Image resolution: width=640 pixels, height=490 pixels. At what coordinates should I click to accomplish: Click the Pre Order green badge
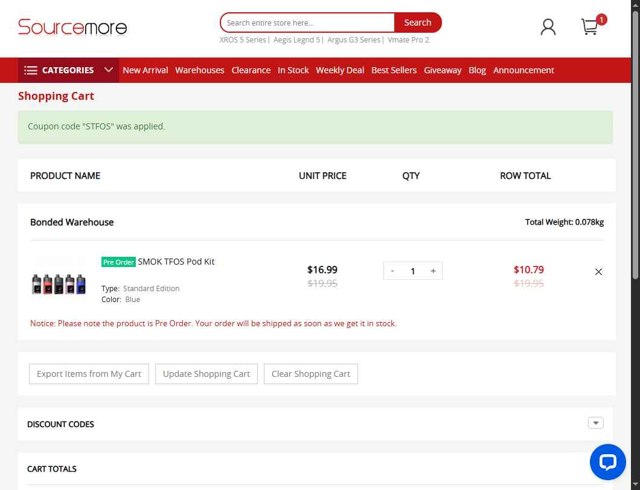pos(118,262)
